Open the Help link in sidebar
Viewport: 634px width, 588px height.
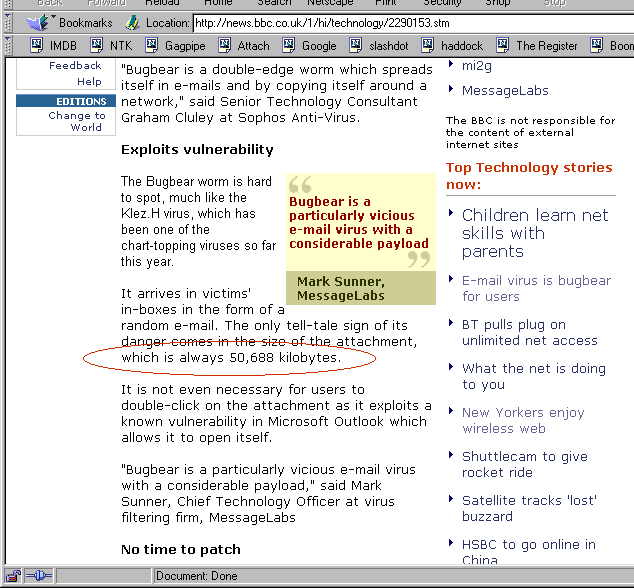point(89,82)
